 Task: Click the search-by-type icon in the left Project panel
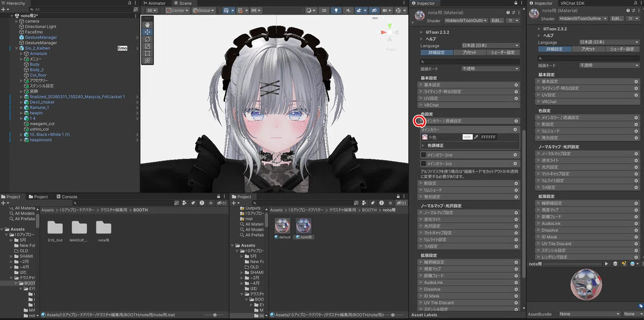pos(185,203)
